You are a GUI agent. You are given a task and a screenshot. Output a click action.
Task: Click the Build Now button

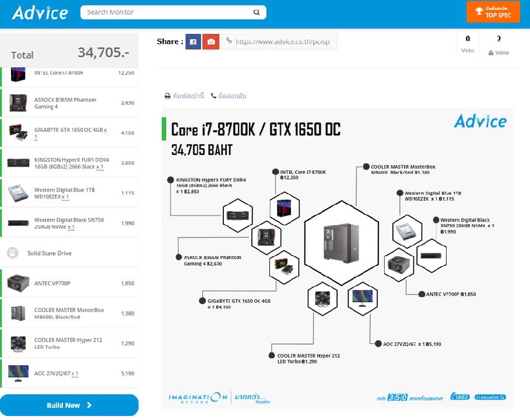point(69,405)
